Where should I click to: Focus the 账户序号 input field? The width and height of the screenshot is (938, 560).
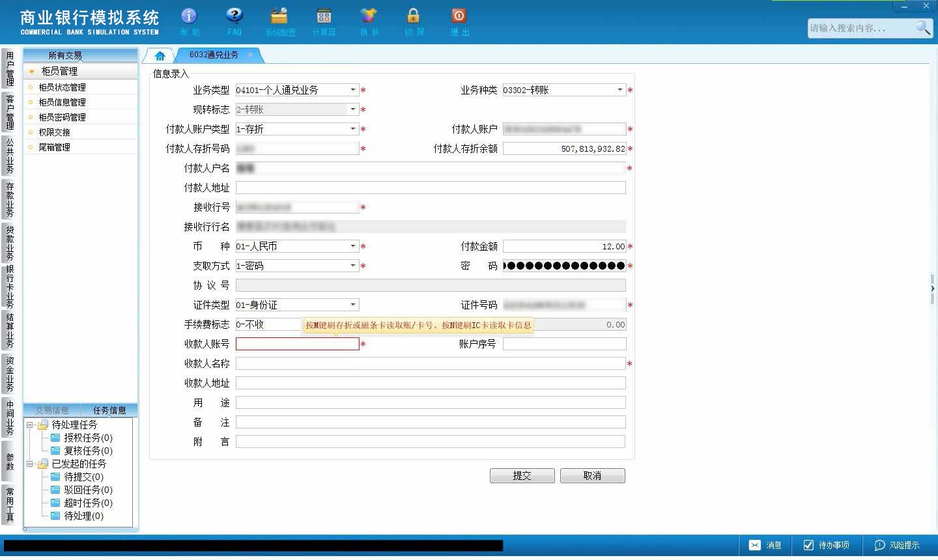tap(564, 344)
